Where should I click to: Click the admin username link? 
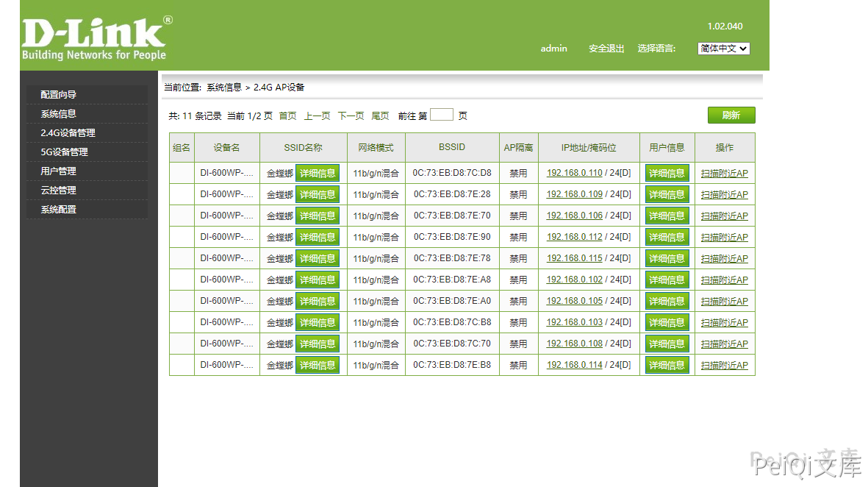pos(553,49)
